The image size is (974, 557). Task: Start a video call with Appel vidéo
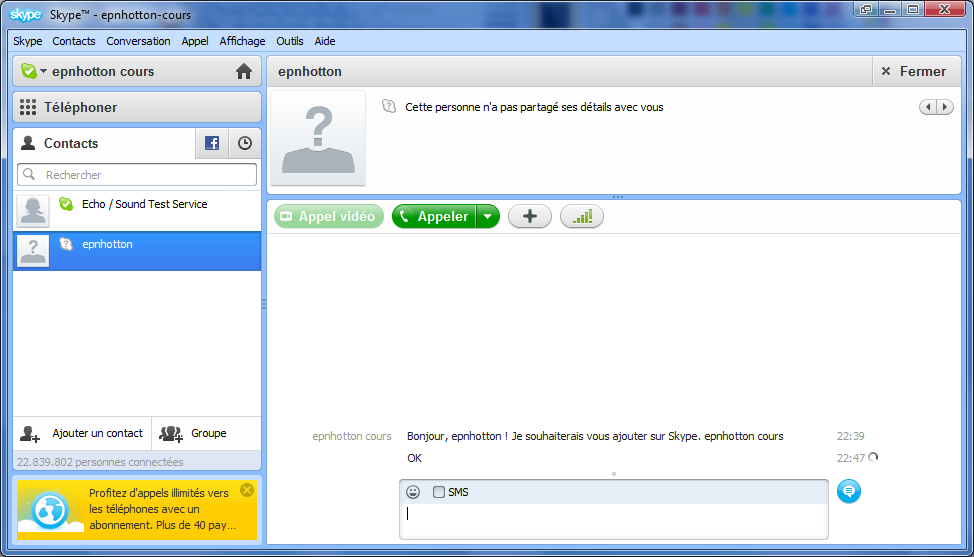coord(329,216)
